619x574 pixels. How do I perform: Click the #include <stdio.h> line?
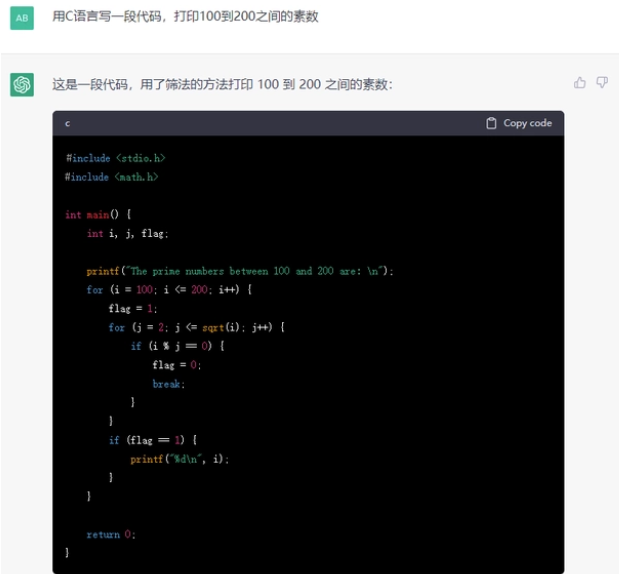(115, 158)
